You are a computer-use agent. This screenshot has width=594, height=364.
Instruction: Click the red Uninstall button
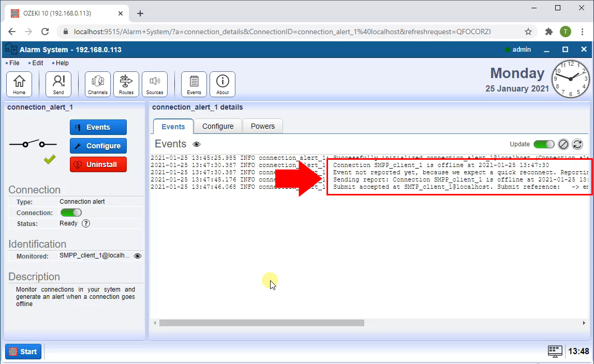coord(98,164)
